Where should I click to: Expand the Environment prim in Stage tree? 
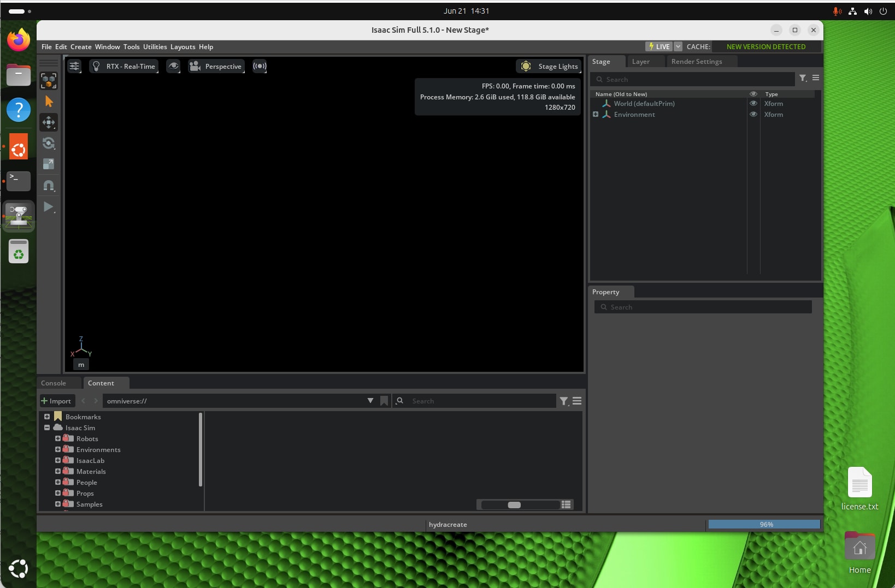(x=596, y=114)
